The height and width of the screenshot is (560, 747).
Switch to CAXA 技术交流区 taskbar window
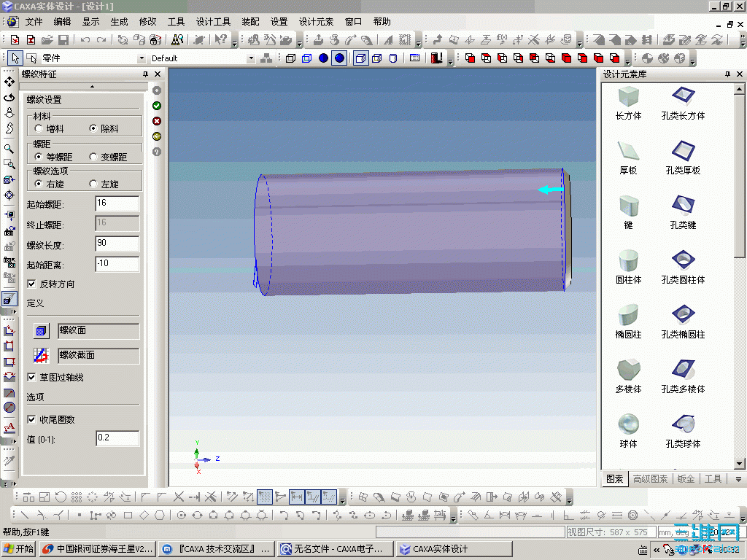(x=216, y=549)
